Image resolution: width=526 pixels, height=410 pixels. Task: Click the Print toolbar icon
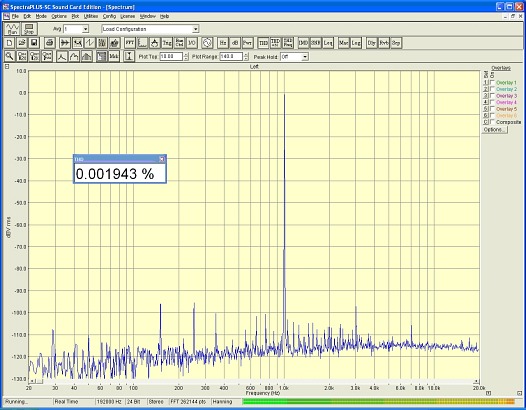coord(50,43)
